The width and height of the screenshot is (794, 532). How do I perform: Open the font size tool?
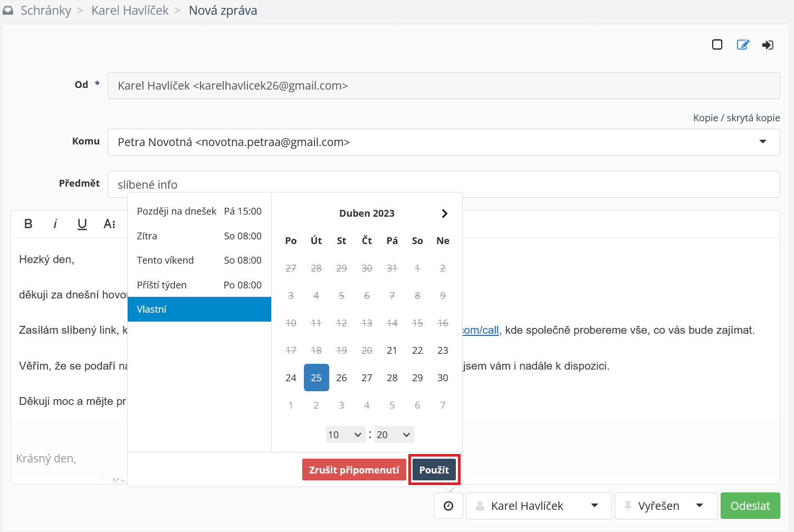pos(109,224)
